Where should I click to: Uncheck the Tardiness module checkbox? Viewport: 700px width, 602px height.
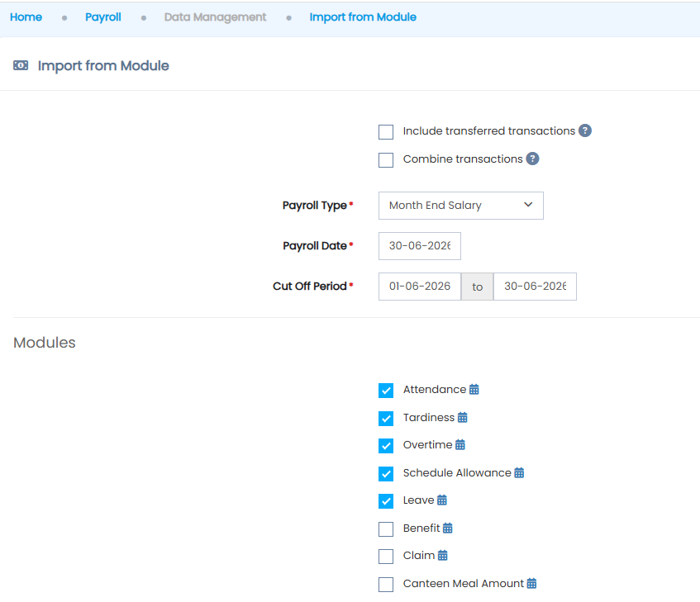(386, 419)
